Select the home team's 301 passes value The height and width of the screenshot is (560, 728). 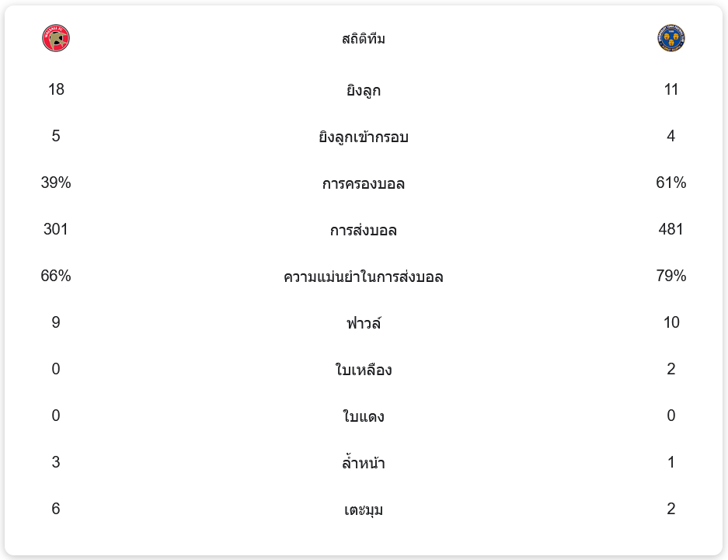click(56, 229)
